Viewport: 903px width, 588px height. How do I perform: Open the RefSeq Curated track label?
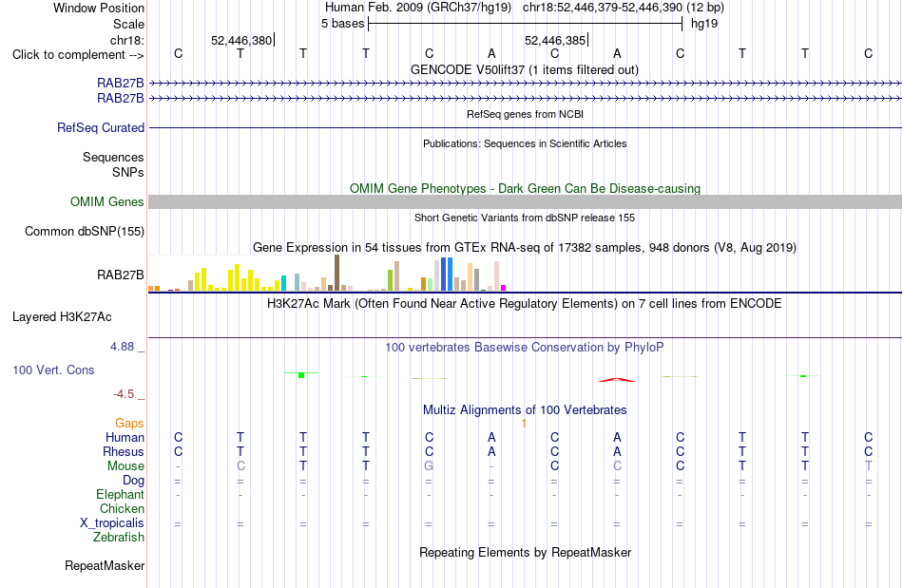[101, 127]
